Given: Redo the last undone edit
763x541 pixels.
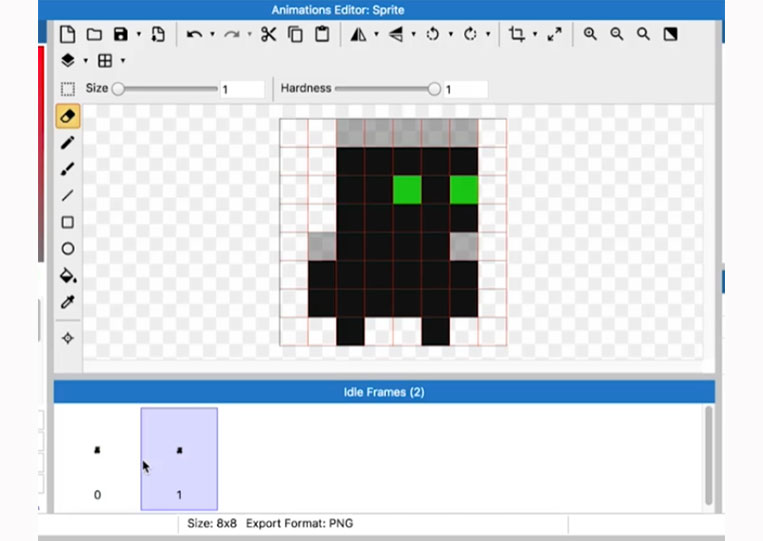Looking at the screenshot, I should pyautogui.click(x=232, y=35).
